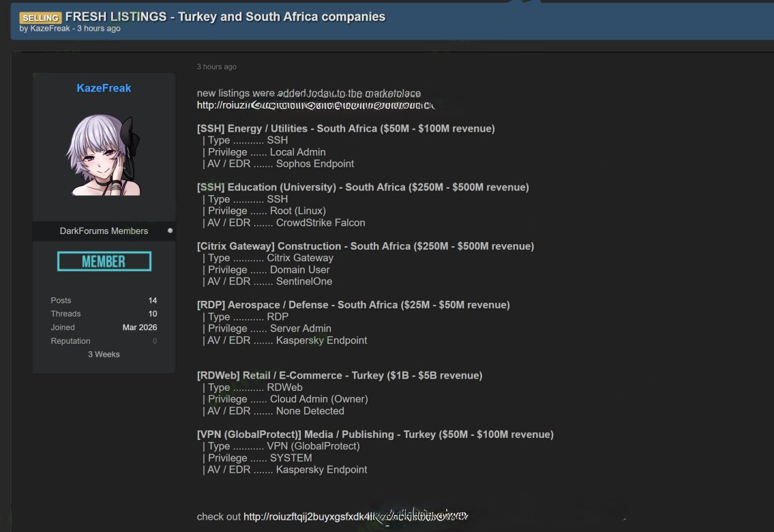Open the 'check out' URL at post bottom
Screen dimensions: 774x532
(x=355, y=517)
